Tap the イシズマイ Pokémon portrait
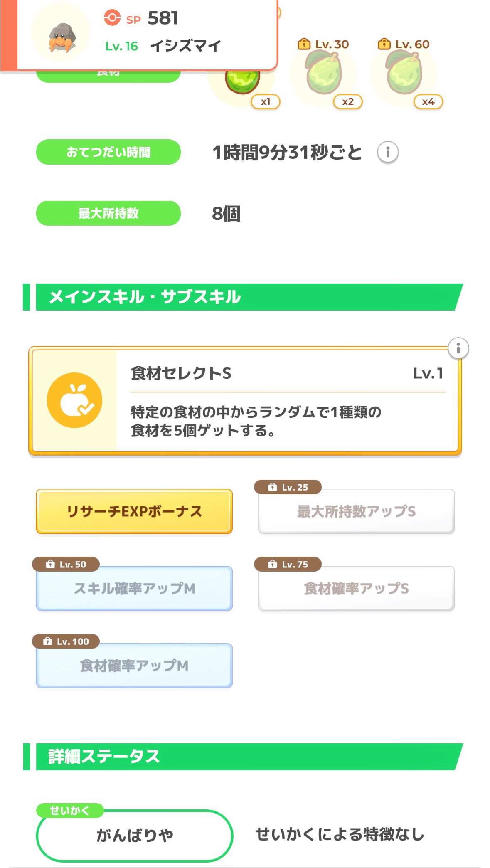Image resolution: width=490 pixels, height=868 pixels. [61, 33]
